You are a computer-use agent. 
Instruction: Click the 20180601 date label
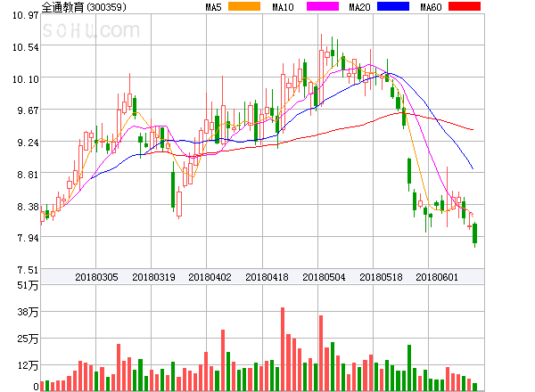click(437, 277)
